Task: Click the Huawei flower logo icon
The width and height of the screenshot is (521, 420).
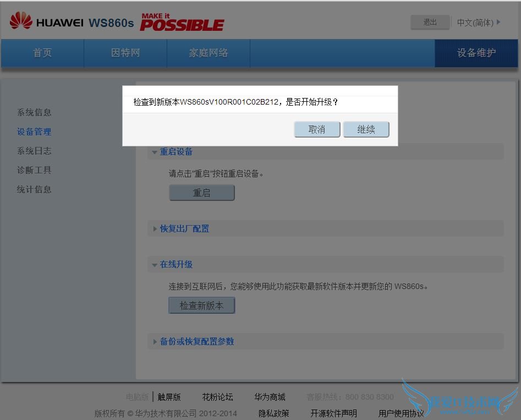Action: [x=20, y=20]
